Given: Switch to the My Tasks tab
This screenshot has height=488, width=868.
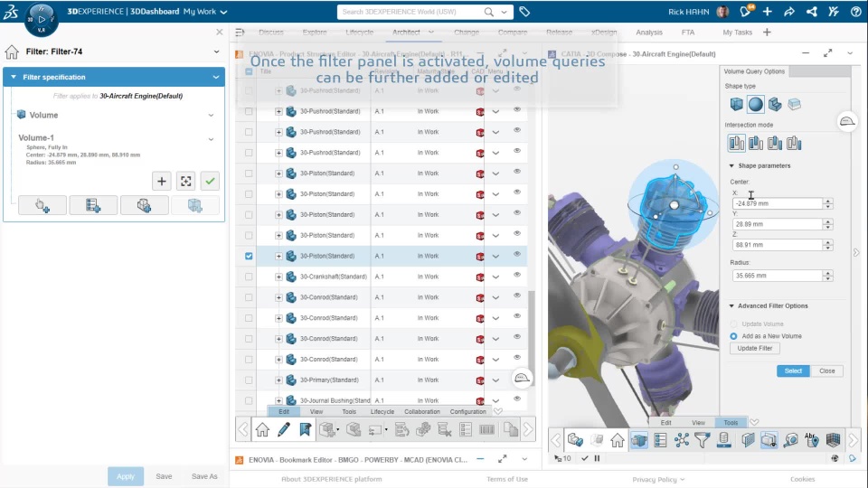Looking at the screenshot, I should 738,33.
